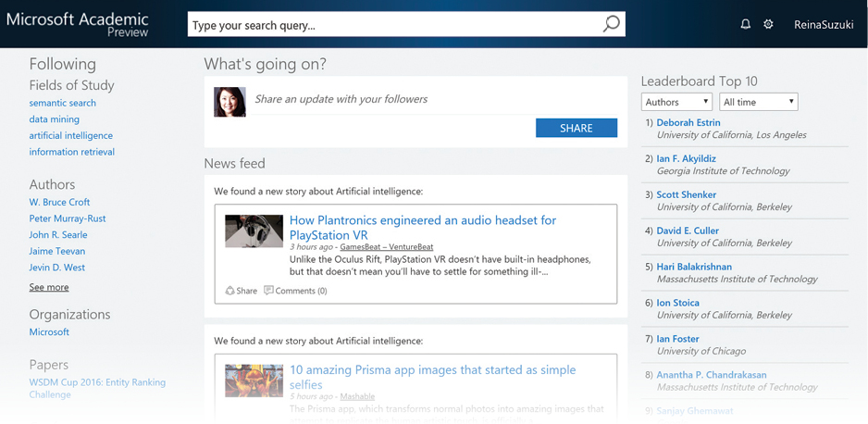Click the Microsoft Academic Preview logo
Image resolution: width=868 pixels, height=424 pixels.
(77, 24)
